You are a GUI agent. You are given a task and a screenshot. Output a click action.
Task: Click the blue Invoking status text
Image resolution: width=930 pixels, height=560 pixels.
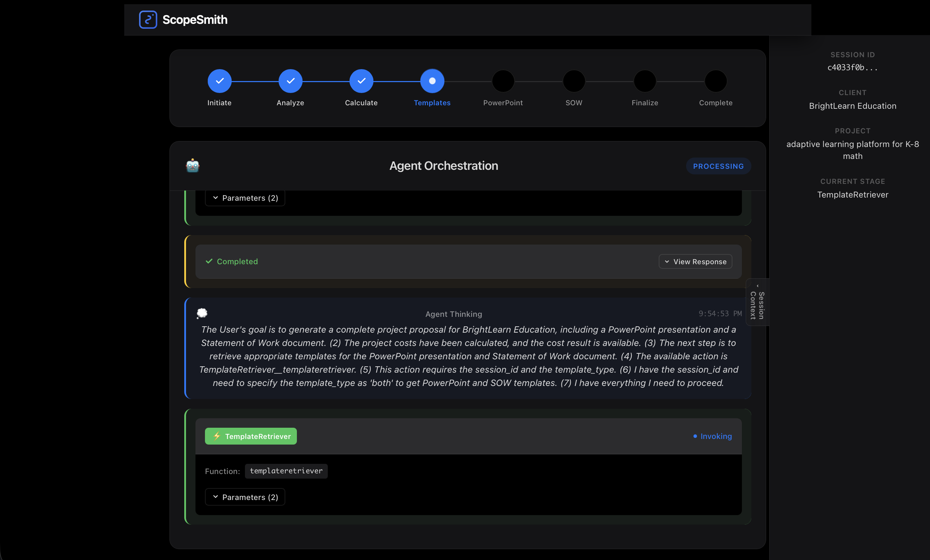716,436
